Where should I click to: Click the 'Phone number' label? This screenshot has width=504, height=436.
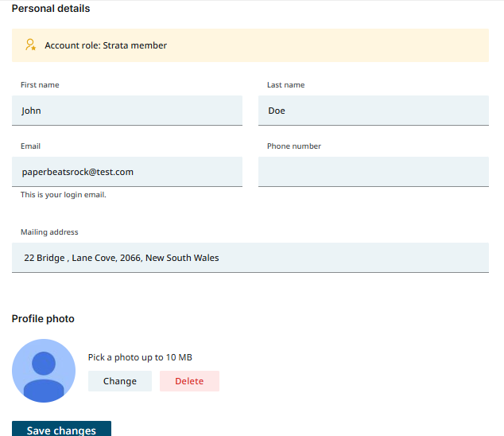pos(294,146)
